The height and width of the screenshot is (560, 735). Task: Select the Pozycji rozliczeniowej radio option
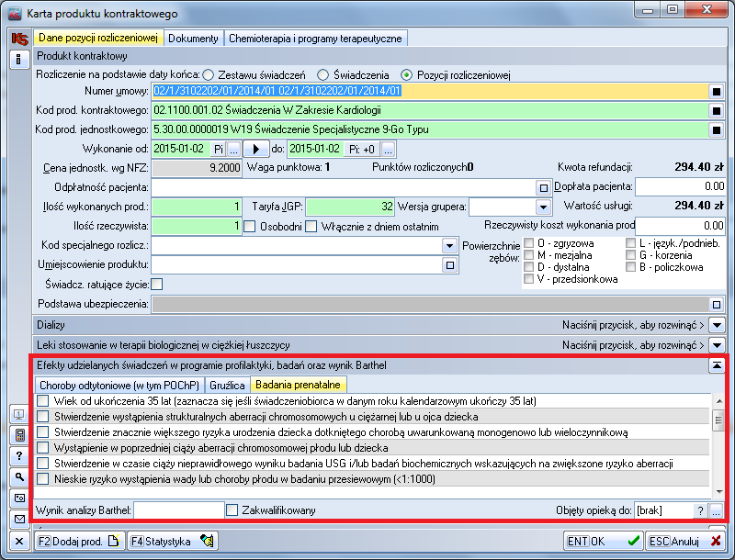point(406,75)
